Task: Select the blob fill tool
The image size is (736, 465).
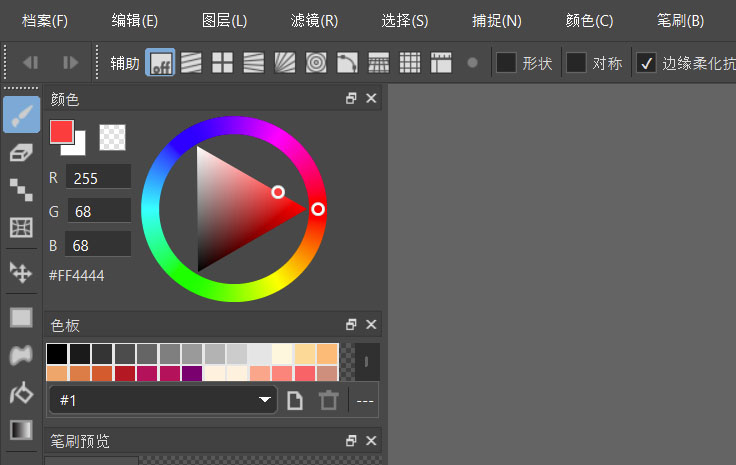Action: pyautogui.click(x=22, y=355)
